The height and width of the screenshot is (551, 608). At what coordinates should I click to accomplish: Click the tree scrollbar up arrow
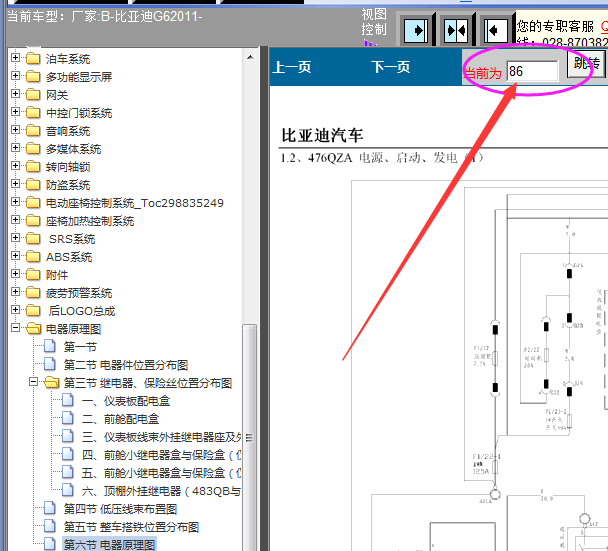pos(250,57)
